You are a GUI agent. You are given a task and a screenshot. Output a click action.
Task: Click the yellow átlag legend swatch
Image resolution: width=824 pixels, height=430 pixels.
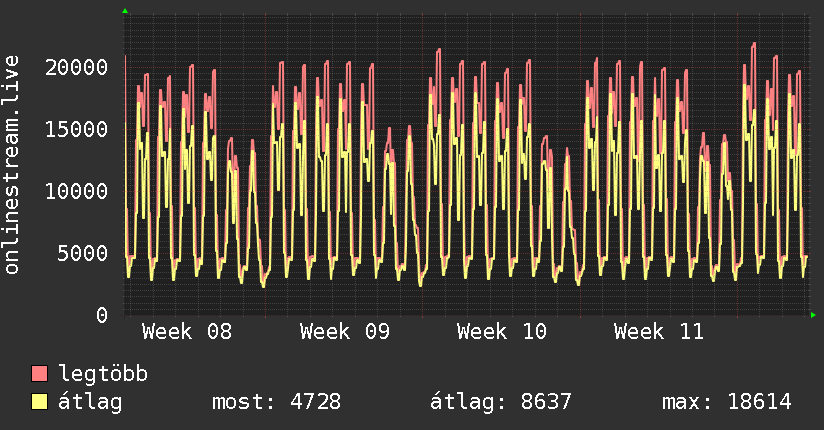pyautogui.click(x=39, y=402)
